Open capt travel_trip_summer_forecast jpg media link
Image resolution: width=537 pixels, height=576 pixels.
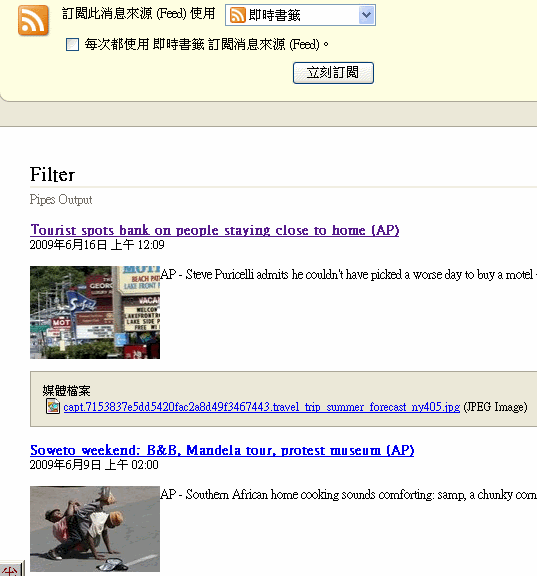point(262,407)
